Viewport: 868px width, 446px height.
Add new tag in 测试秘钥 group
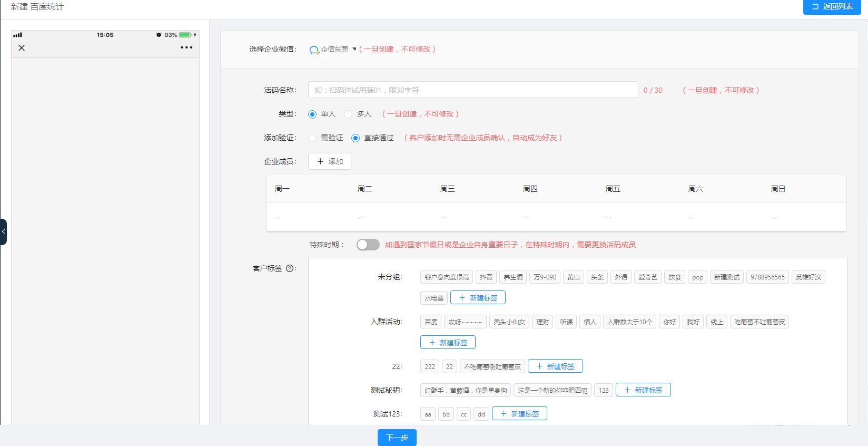643,390
